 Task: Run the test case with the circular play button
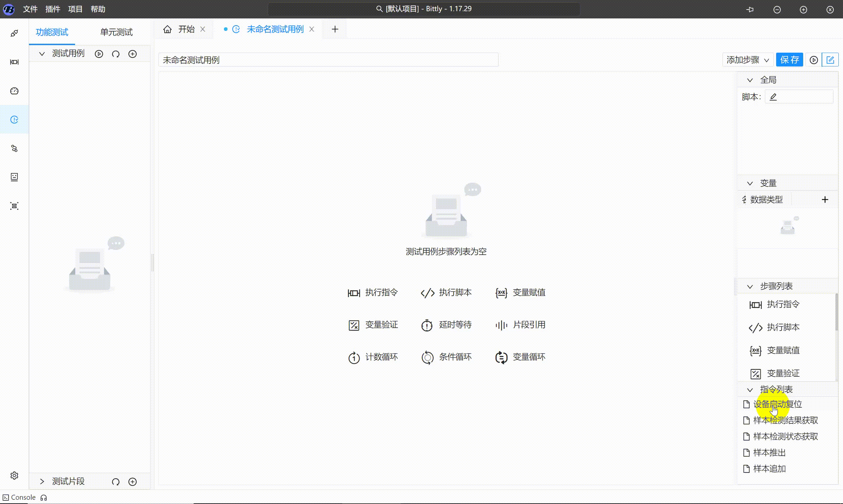tap(814, 60)
